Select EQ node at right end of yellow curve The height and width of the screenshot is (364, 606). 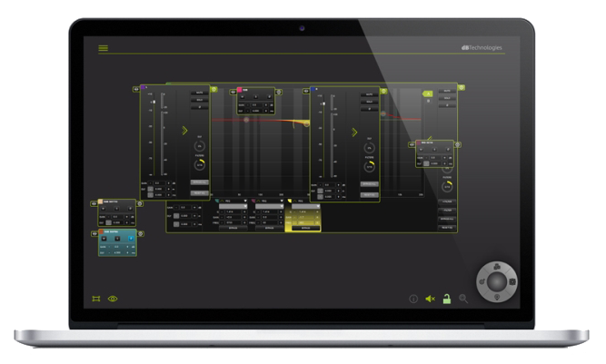pos(306,124)
